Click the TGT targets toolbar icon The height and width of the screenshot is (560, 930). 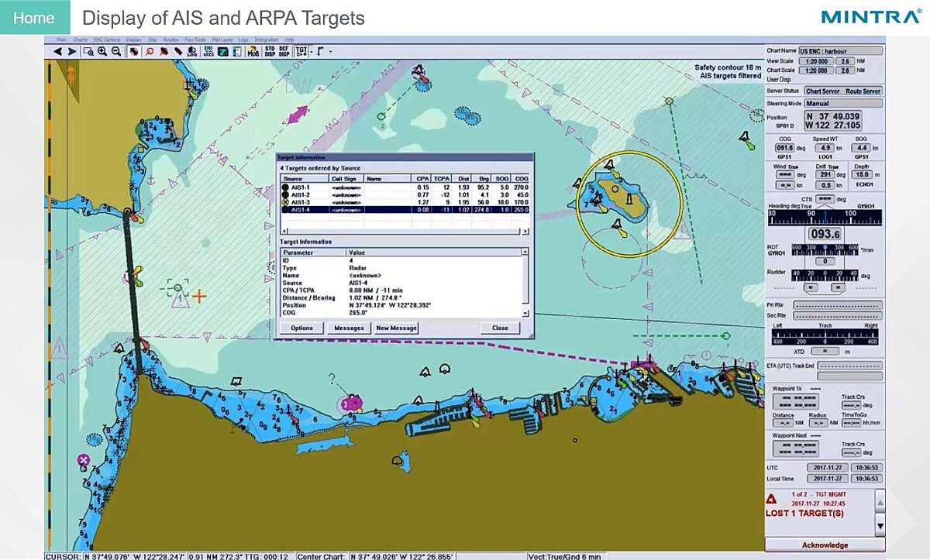[x=301, y=52]
